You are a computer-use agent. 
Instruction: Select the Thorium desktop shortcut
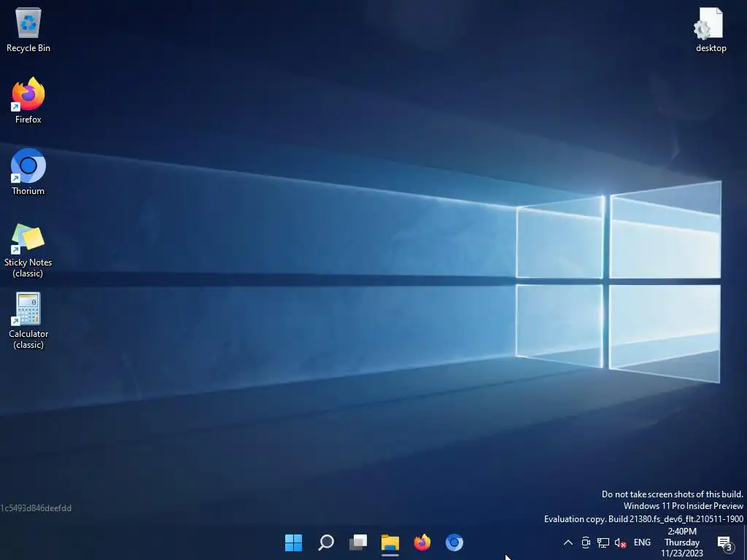[x=28, y=172]
